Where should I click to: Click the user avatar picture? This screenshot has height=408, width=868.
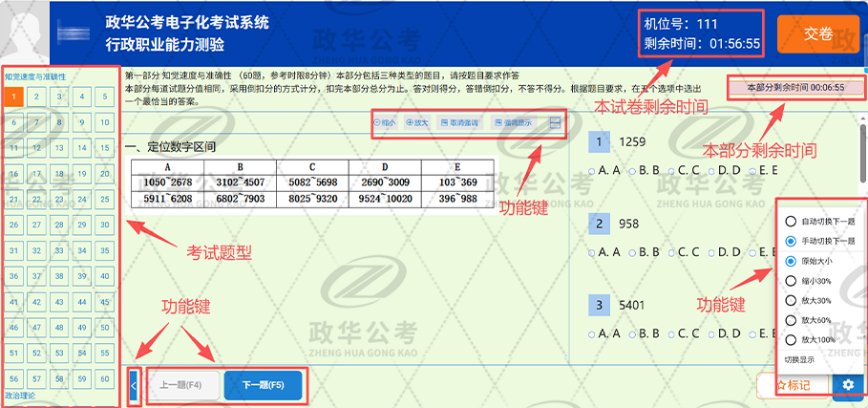click(x=24, y=33)
